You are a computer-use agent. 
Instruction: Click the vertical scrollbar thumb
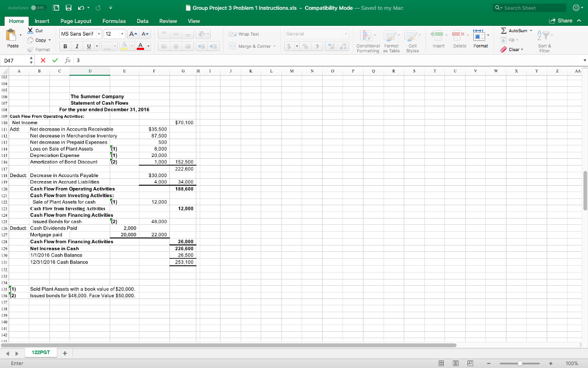tap(585, 190)
